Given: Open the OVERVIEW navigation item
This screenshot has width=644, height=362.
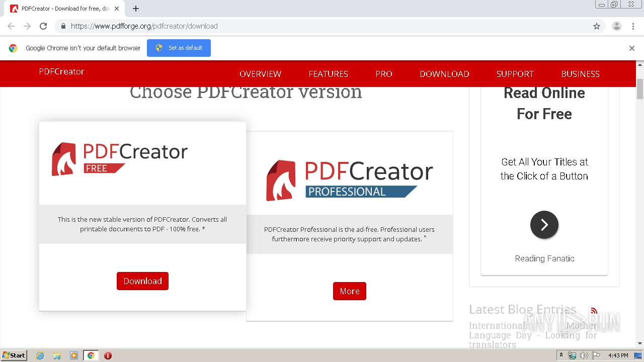Looking at the screenshot, I should pos(260,74).
